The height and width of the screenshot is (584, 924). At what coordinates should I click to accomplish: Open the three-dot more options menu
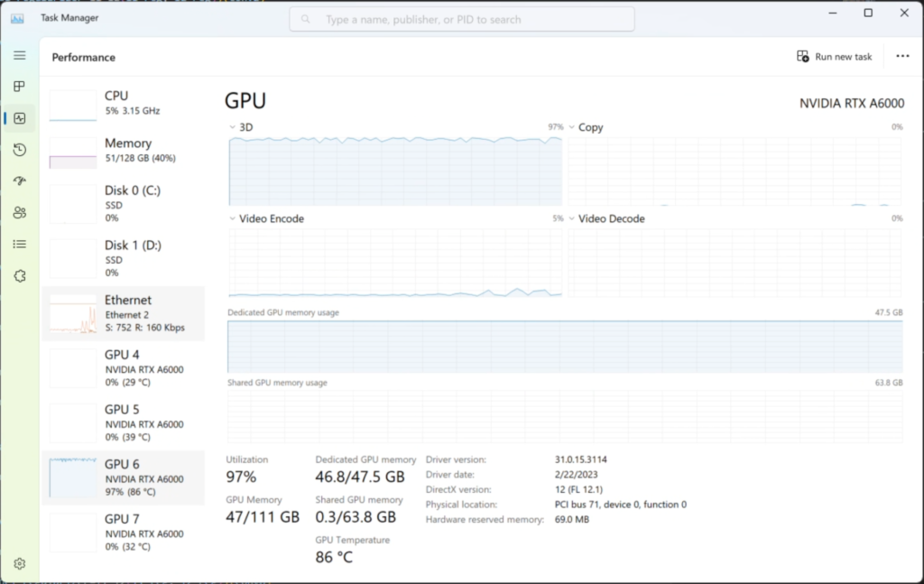pos(902,57)
